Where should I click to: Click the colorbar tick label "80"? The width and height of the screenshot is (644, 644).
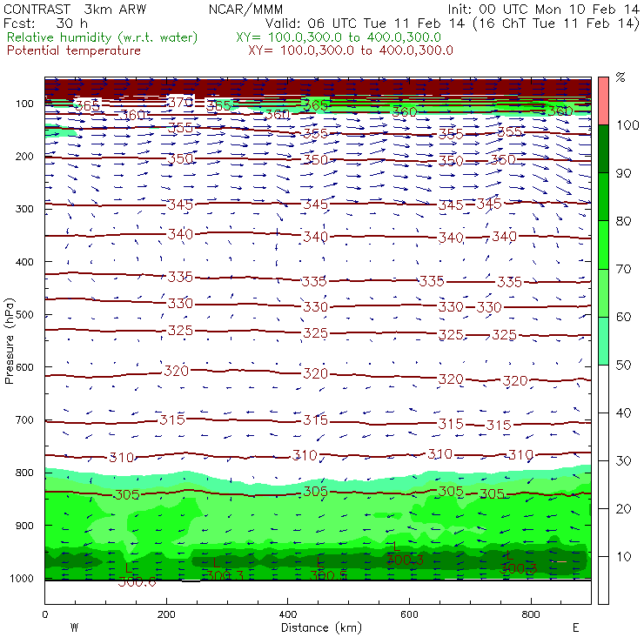click(x=623, y=221)
